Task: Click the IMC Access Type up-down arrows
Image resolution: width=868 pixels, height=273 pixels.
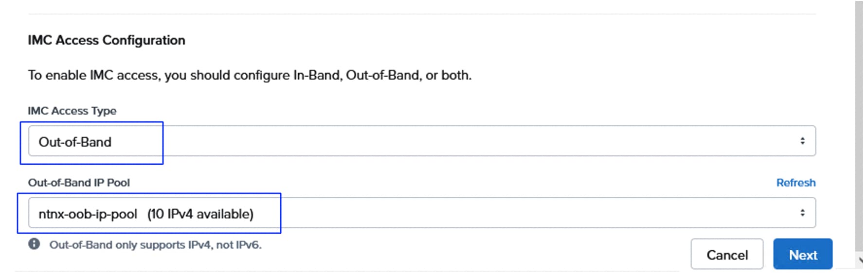Action: [802, 141]
